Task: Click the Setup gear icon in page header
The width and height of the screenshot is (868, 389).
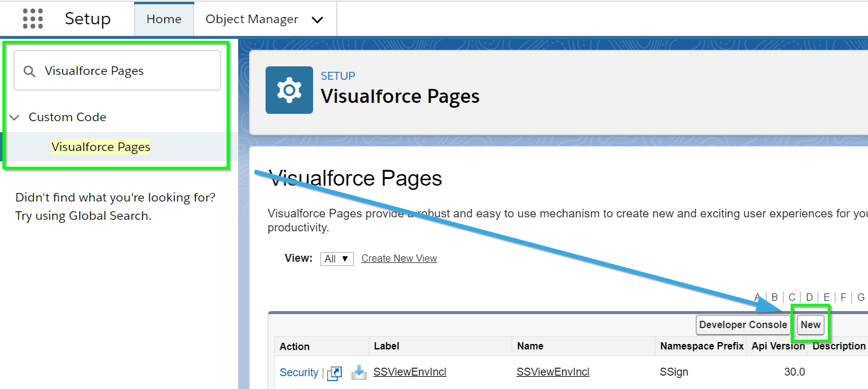Action: [x=289, y=90]
